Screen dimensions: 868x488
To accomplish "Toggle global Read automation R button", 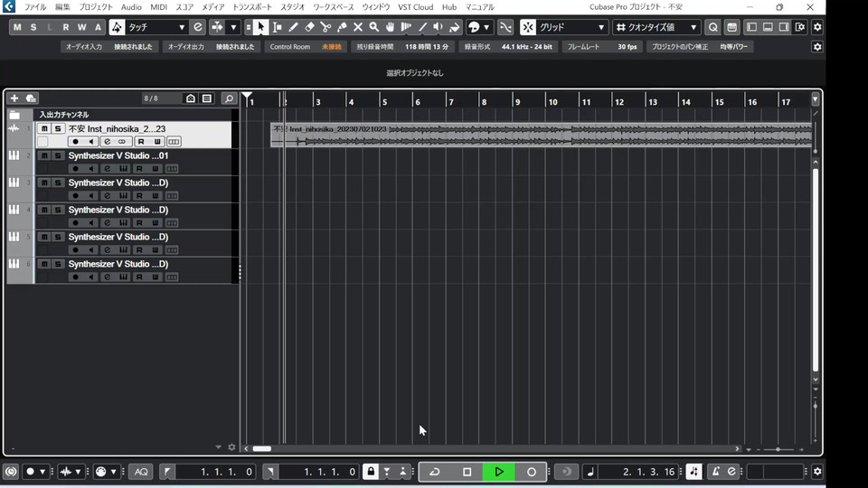I will pyautogui.click(x=66, y=27).
